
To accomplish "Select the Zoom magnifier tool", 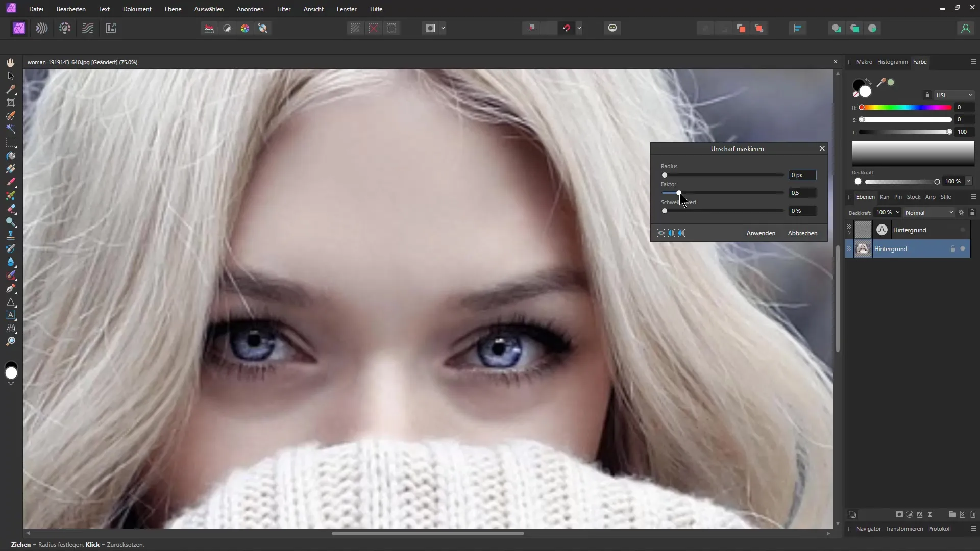I will pyautogui.click(x=11, y=341).
